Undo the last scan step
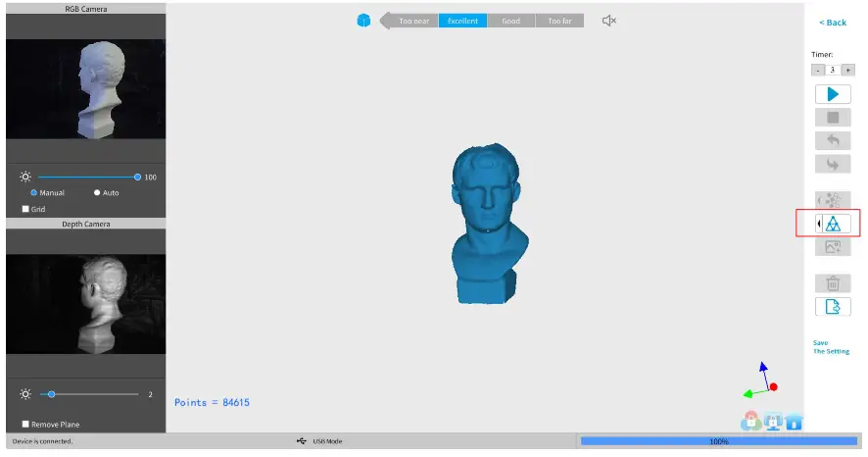 [833, 140]
